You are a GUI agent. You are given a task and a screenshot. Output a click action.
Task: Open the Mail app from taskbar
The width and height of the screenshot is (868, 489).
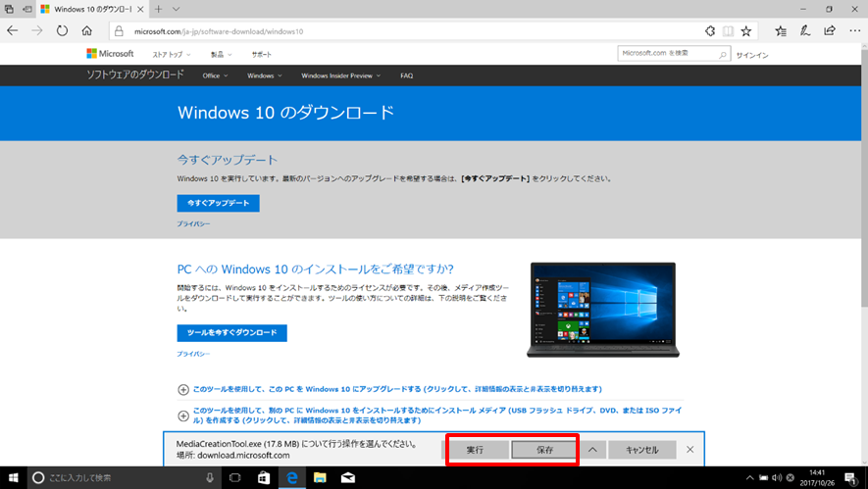(348, 477)
